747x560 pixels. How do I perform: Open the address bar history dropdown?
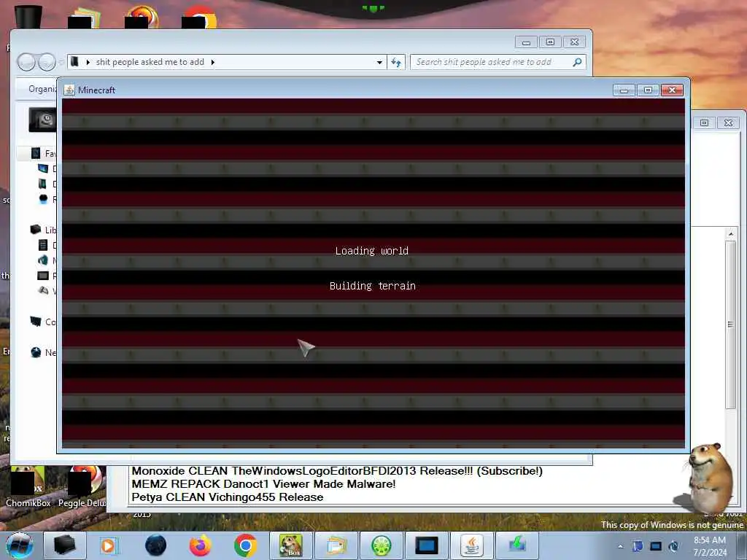(x=379, y=63)
